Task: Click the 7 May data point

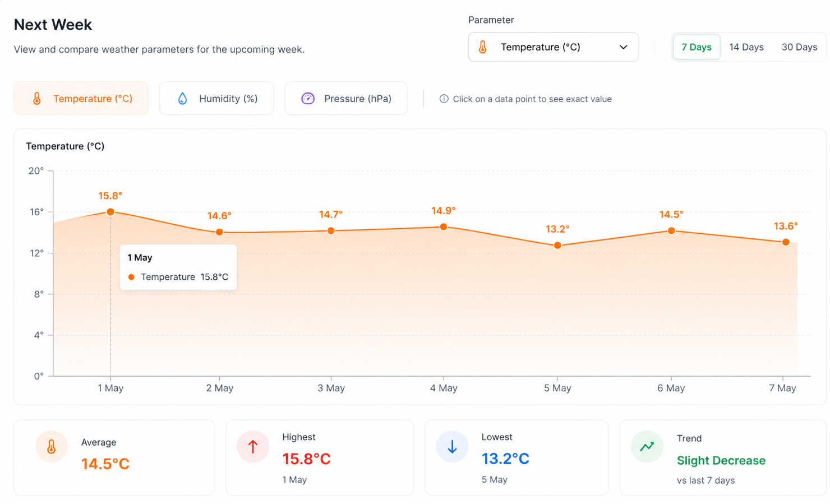Action: click(786, 242)
